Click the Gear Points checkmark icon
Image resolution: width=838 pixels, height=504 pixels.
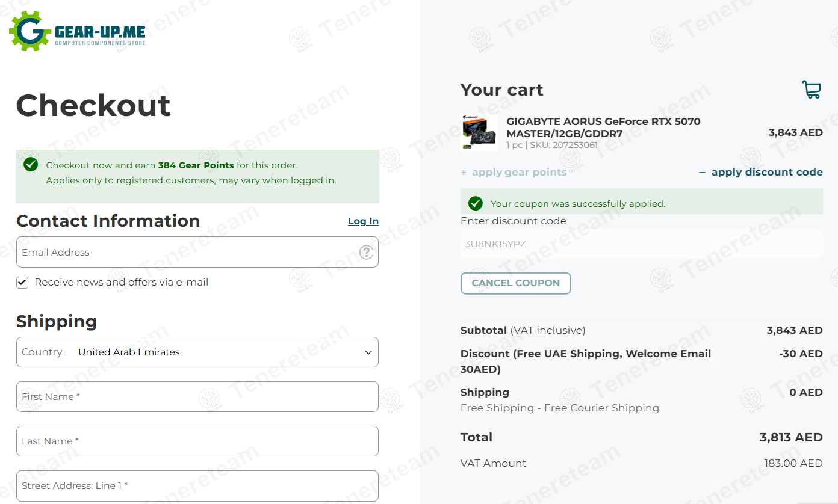(x=31, y=165)
